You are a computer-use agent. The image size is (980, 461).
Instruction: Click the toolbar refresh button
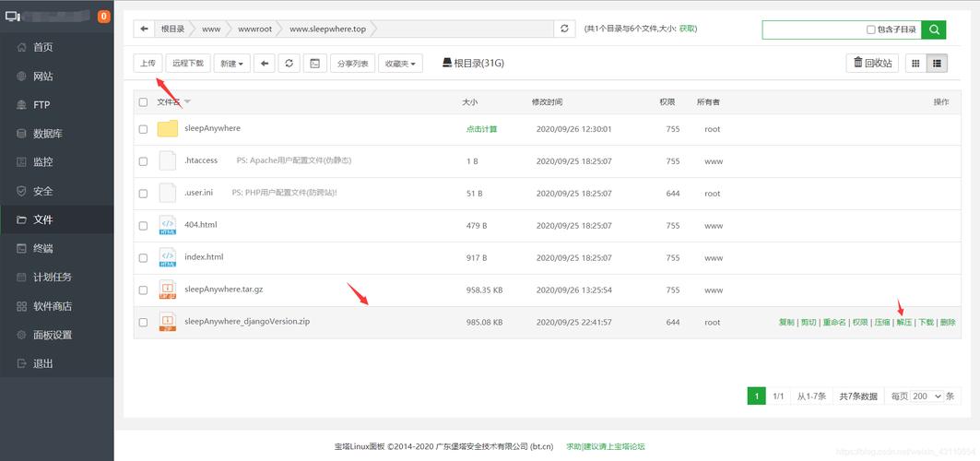[x=289, y=63]
